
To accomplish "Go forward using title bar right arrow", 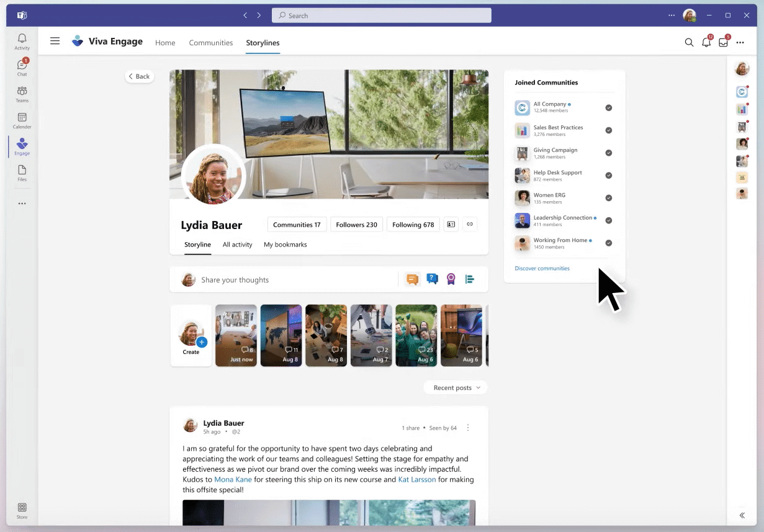I will (259, 16).
